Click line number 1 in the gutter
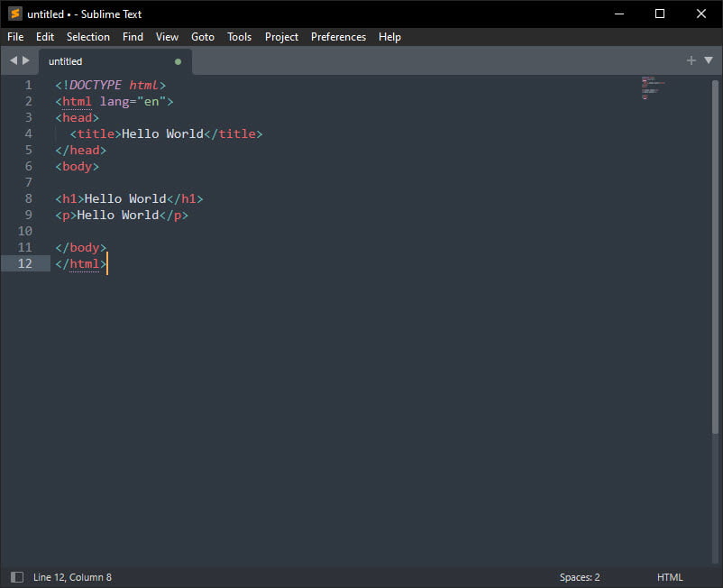 pyautogui.click(x=29, y=85)
